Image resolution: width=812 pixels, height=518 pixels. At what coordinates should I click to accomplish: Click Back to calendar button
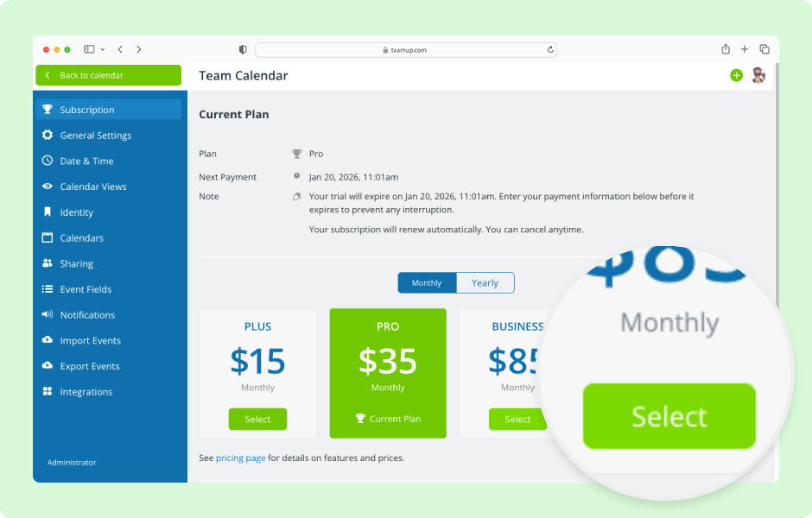click(x=108, y=76)
